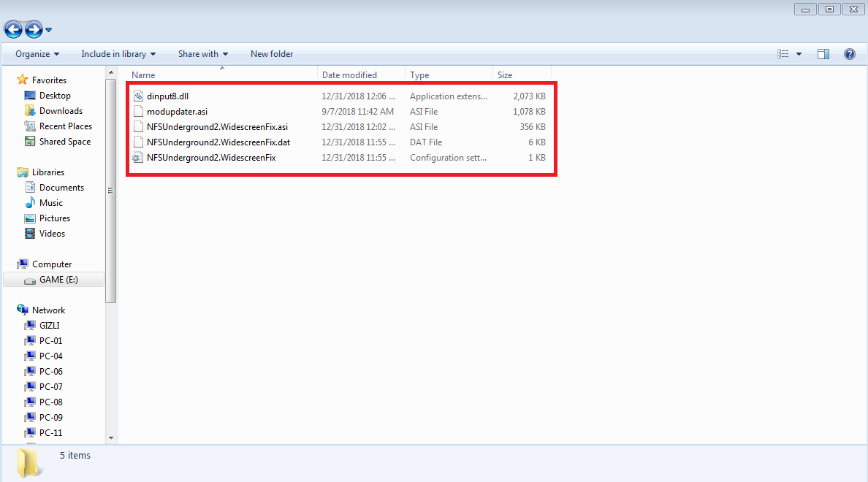
Task: Open the recent locations dropdown arrow
Action: [49, 30]
